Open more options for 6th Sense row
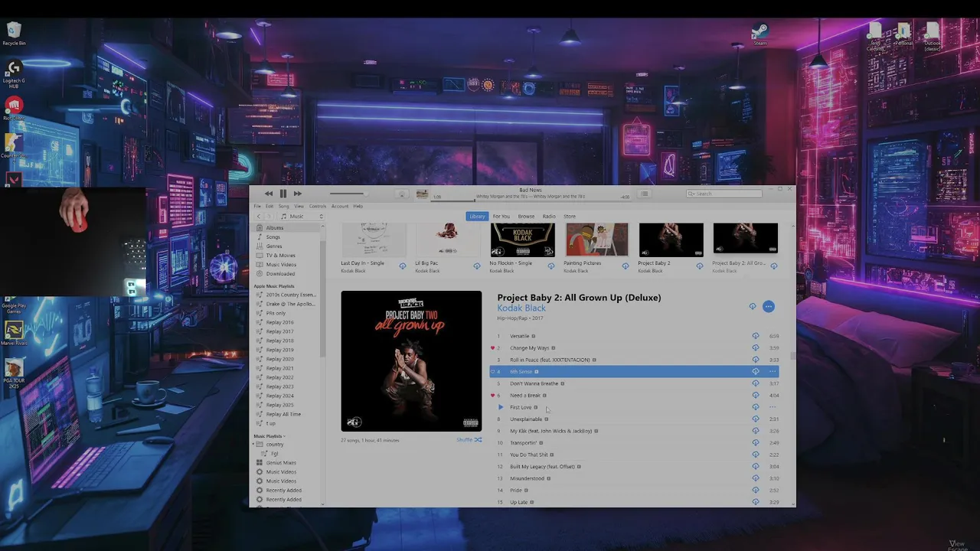This screenshot has height=551, width=980. coord(772,372)
